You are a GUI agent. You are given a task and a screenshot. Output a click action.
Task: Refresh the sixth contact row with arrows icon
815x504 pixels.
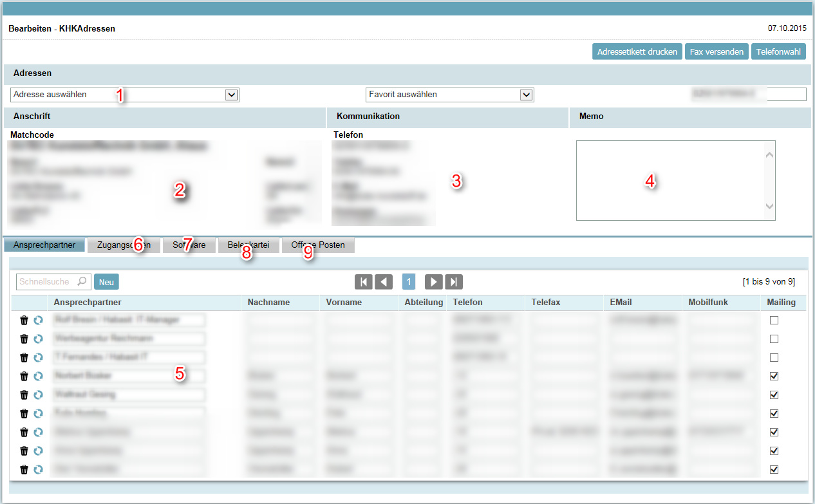pyautogui.click(x=38, y=413)
